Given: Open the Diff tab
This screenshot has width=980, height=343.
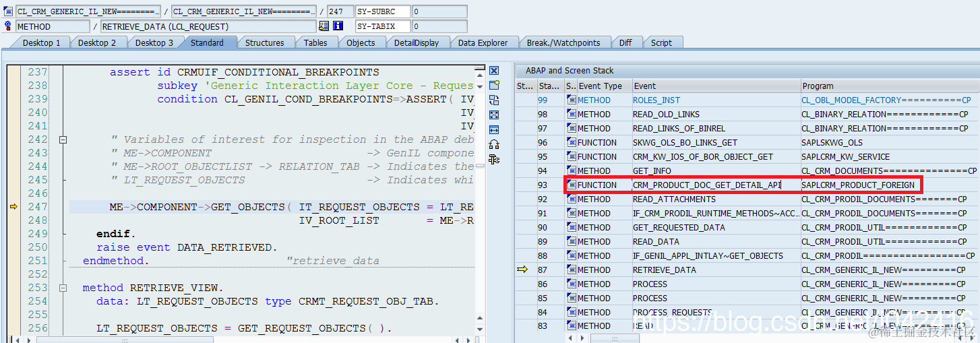Looking at the screenshot, I should click(x=625, y=42).
